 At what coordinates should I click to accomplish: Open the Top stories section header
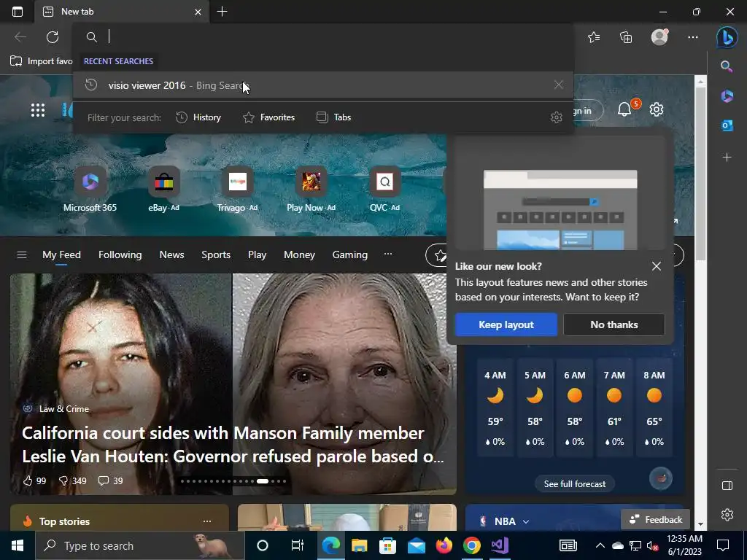(64, 521)
